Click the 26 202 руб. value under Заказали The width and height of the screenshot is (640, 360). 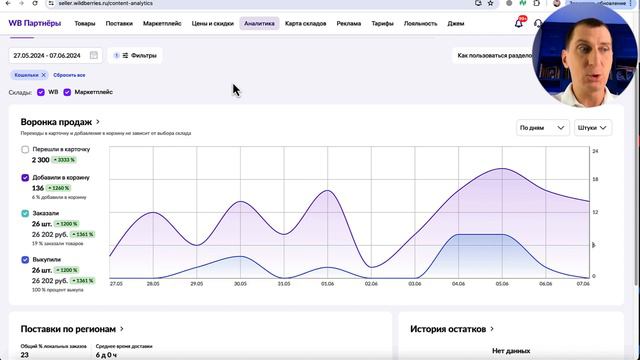point(50,234)
